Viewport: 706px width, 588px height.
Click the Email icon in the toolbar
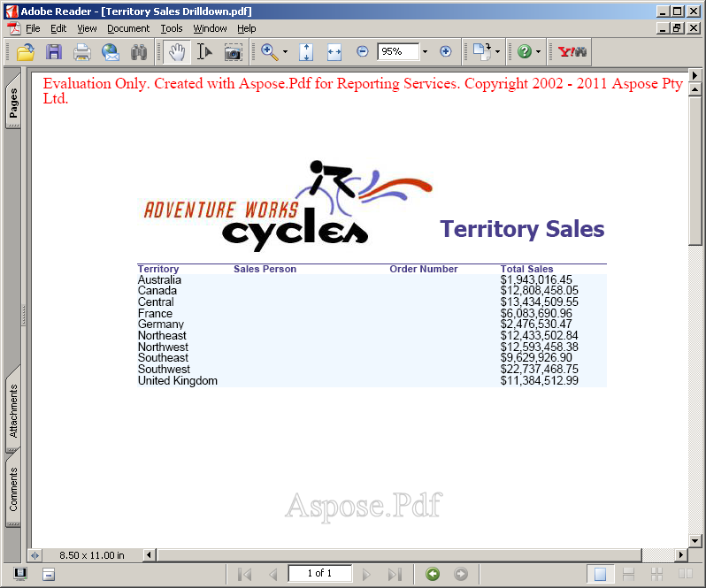[111, 52]
